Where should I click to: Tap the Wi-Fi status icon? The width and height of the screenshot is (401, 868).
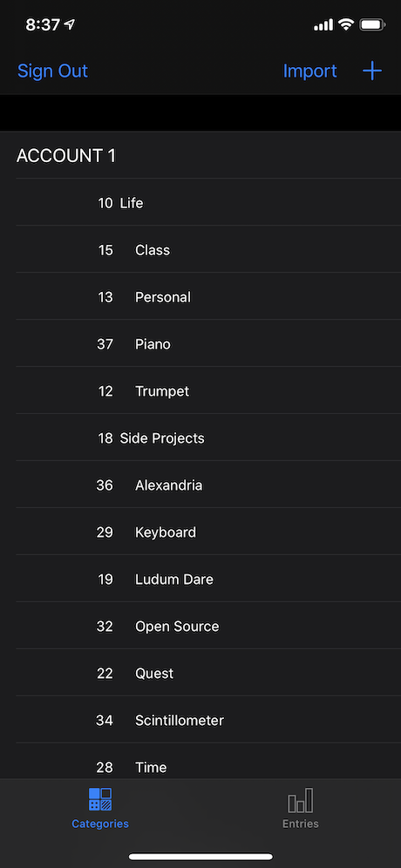point(347,24)
